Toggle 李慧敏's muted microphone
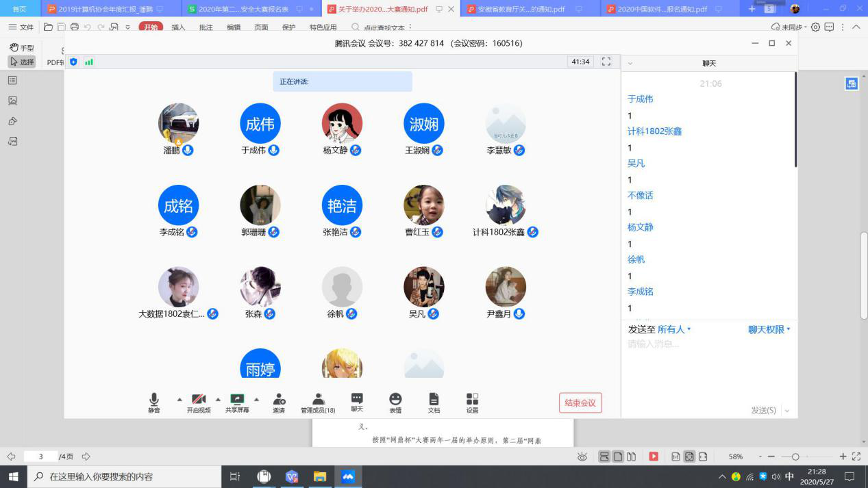The height and width of the screenshot is (488, 868). 519,150
